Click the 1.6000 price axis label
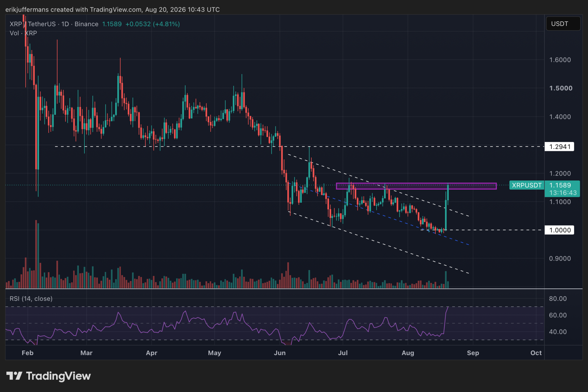 [x=560, y=60]
